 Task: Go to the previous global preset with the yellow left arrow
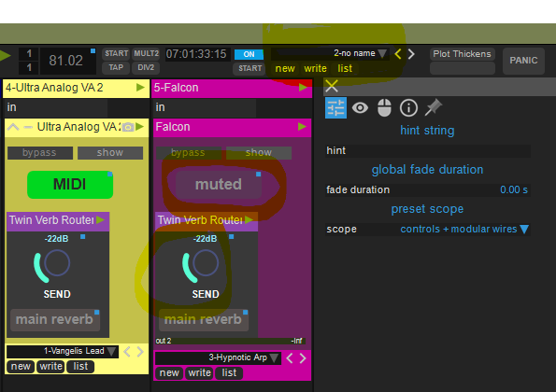(398, 54)
